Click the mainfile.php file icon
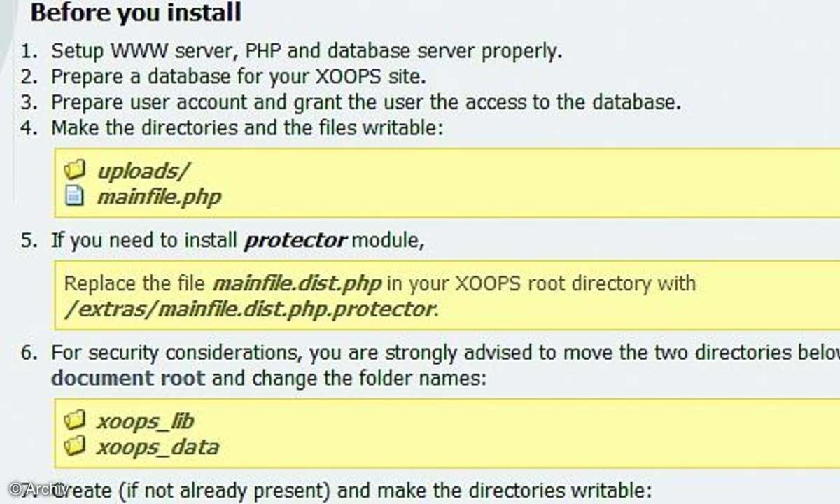Image resolution: width=840 pixels, height=504 pixels. pyautogui.click(x=74, y=195)
